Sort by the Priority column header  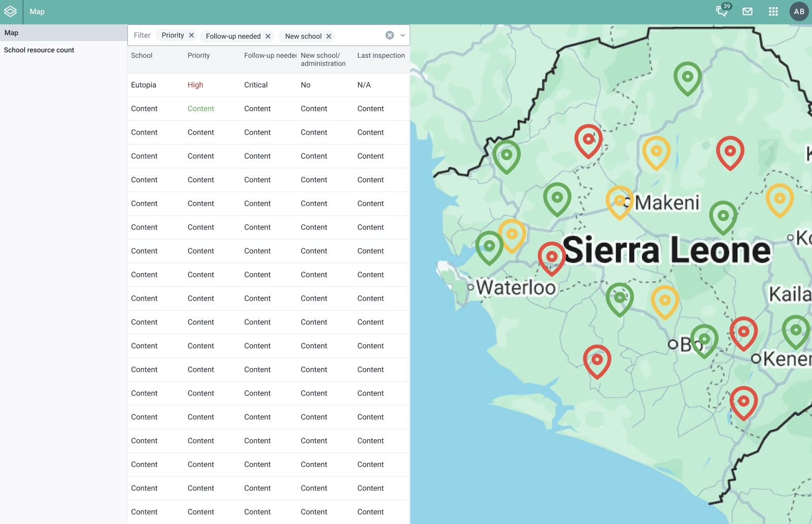tap(198, 55)
